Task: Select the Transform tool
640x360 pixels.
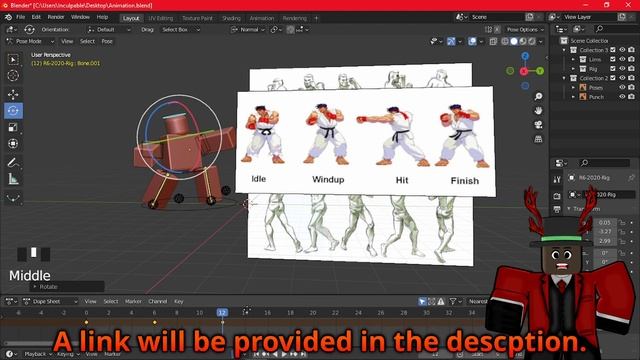Action: [13, 144]
